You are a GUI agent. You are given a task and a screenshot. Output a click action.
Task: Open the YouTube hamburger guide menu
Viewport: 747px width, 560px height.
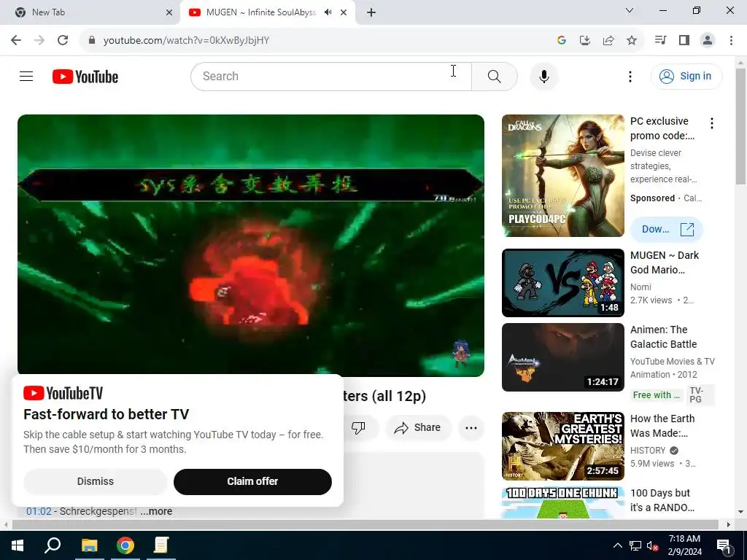tap(26, 76)
